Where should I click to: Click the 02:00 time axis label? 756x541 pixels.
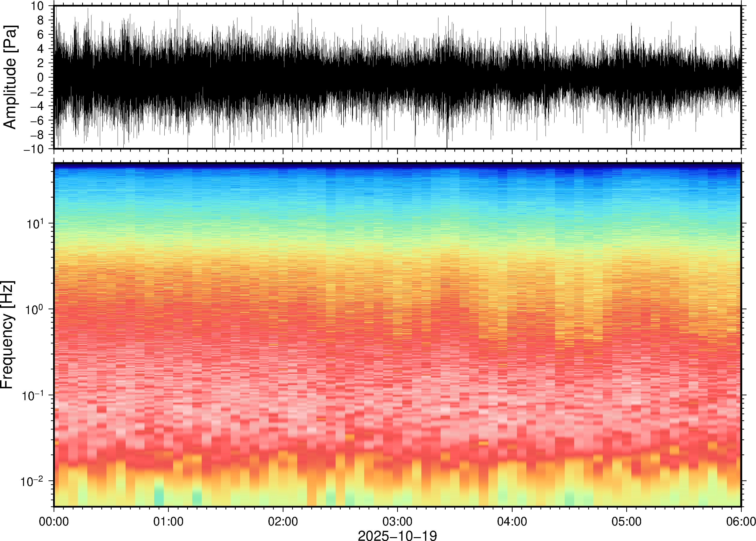coord(282,521)
